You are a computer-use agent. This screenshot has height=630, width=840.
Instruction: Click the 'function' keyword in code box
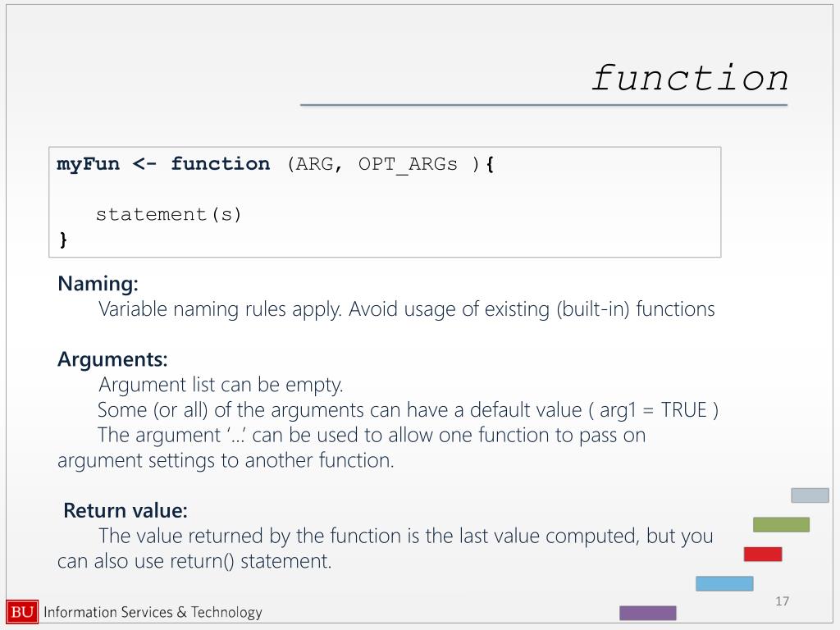click(x=221, y=163)
